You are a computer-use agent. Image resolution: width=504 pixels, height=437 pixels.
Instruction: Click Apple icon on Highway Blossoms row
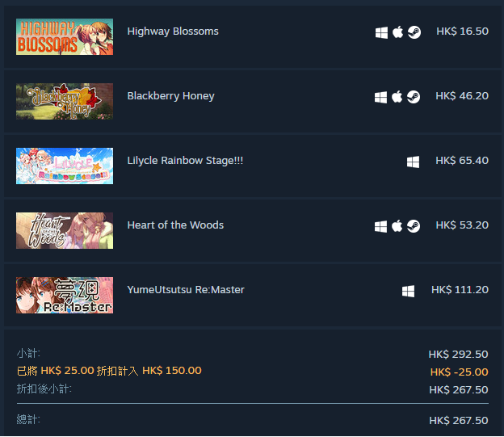pos(397,32)
